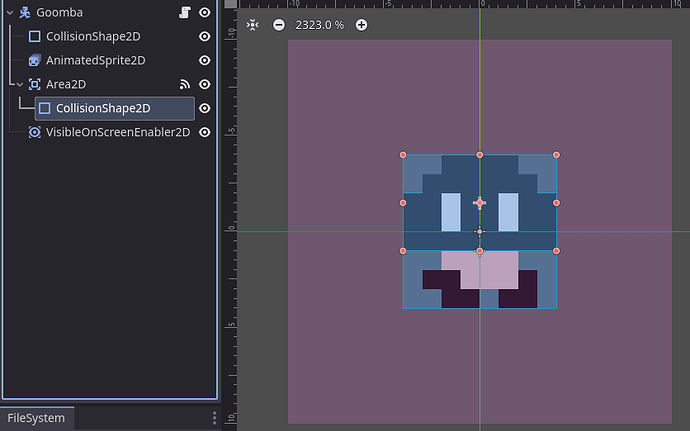
Task: Select the Goomba root node
Action: click(x=59, y=12)
